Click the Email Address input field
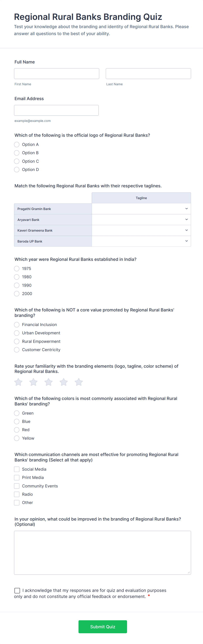Image resolution: width=203 pixels, height=644 pixels. click(56, 110)
